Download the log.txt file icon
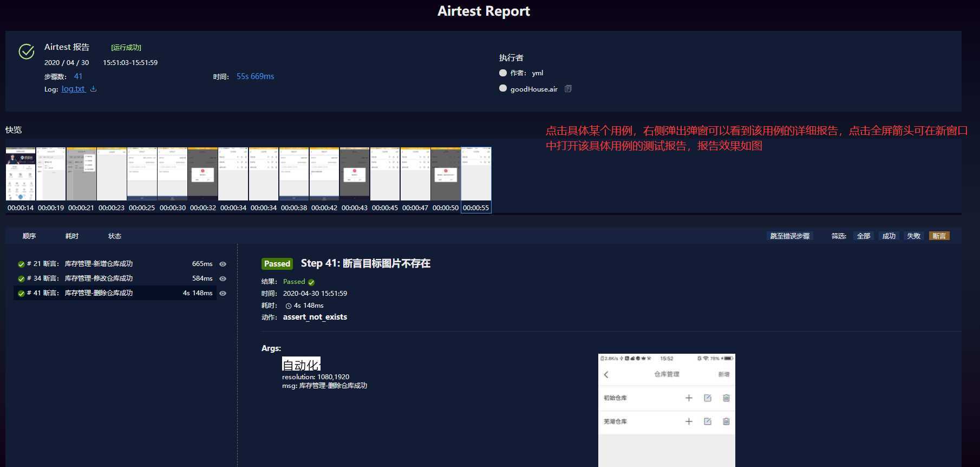 coord(93,89)
